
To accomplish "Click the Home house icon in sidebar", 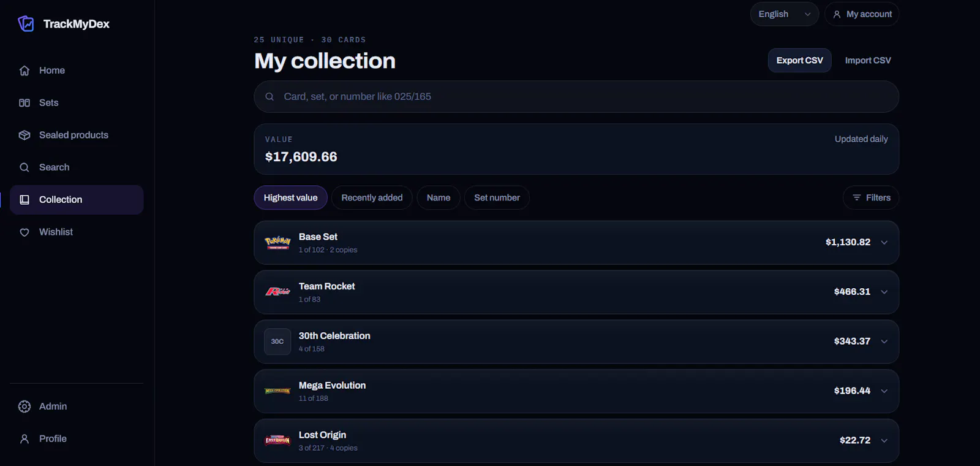I will click(24, 71).
